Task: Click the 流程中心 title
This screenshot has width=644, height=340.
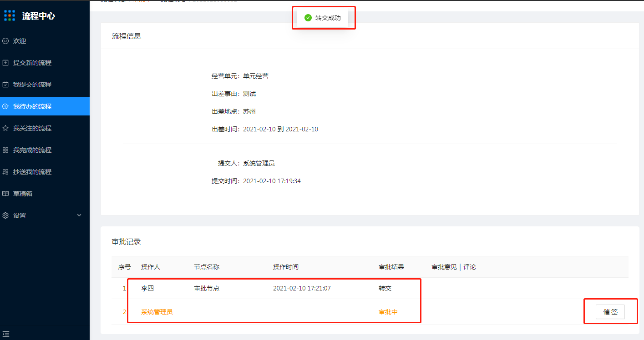Action: [39, 16]
